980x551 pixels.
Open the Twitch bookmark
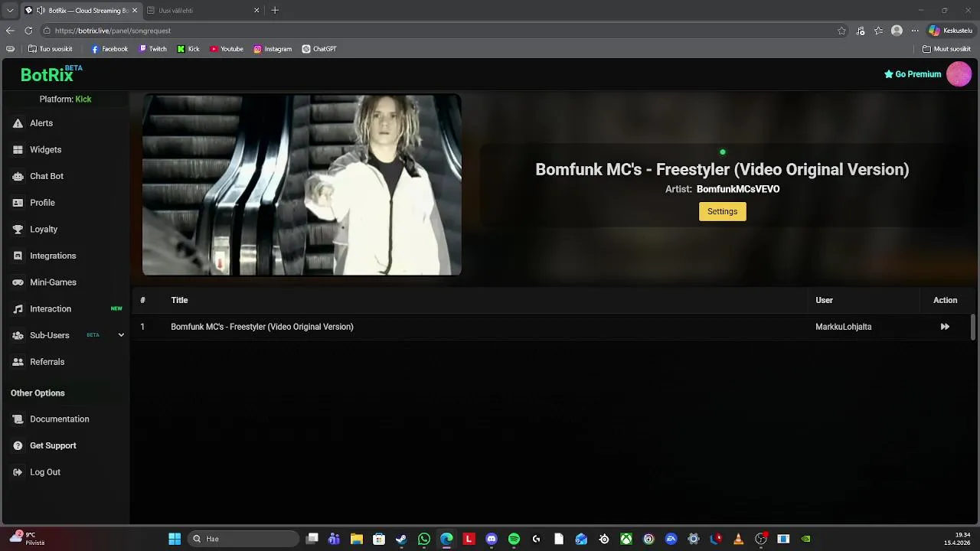[152, 49]
